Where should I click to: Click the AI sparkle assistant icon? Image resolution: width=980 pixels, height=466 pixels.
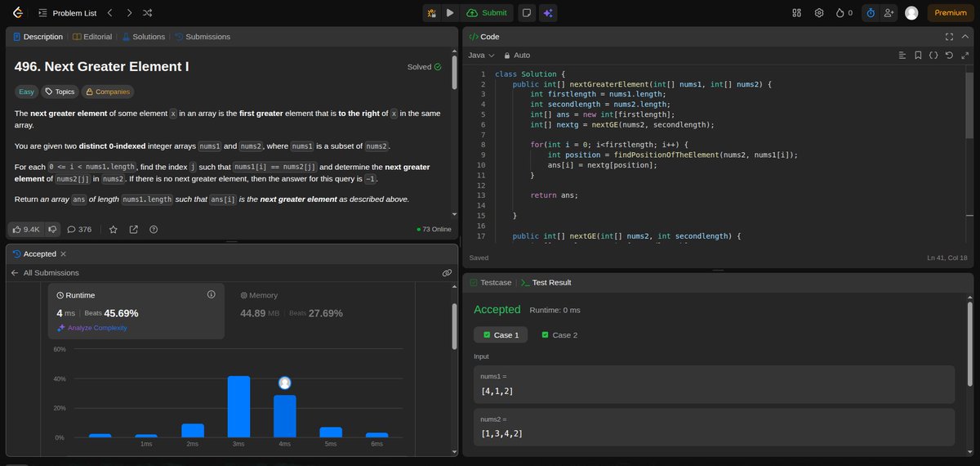coord(548,12)
